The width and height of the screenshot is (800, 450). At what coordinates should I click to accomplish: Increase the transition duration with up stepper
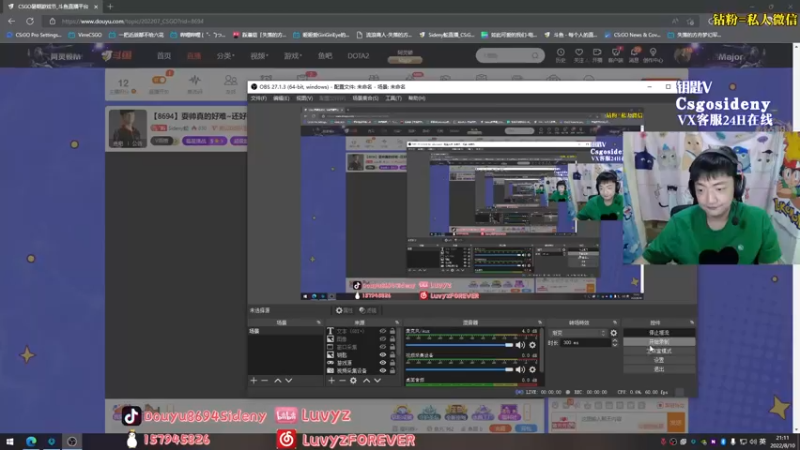(615, 341)
